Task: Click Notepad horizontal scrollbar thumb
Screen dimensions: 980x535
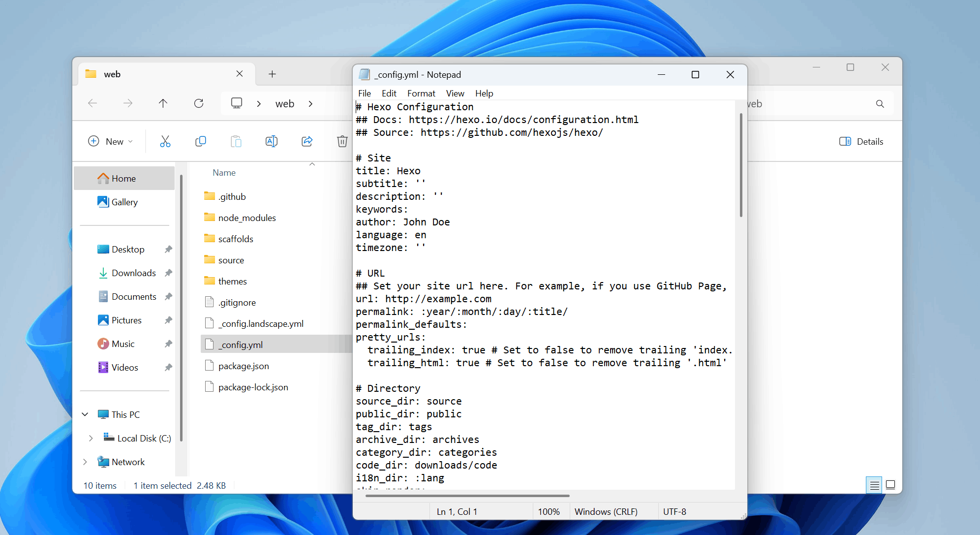Action: pos(467,496)
